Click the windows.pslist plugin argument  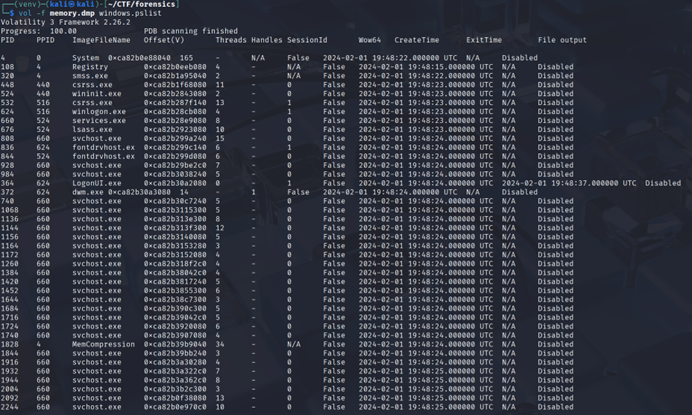pos(130,13)
